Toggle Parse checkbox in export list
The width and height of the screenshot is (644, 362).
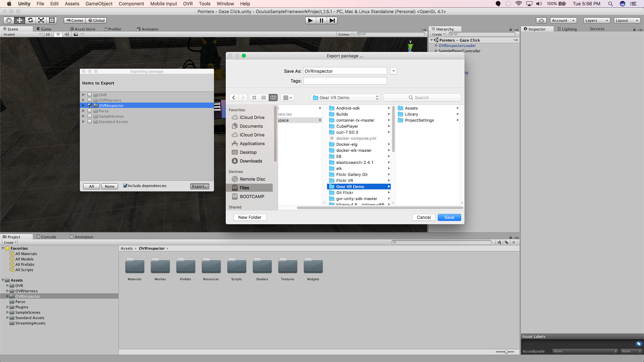click(90, 111)
